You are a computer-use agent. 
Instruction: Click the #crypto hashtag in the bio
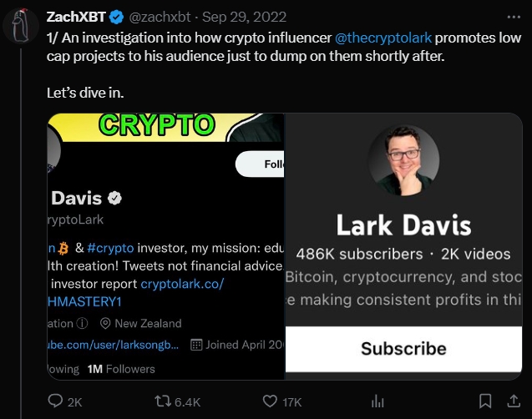click(x=110, y=248)
